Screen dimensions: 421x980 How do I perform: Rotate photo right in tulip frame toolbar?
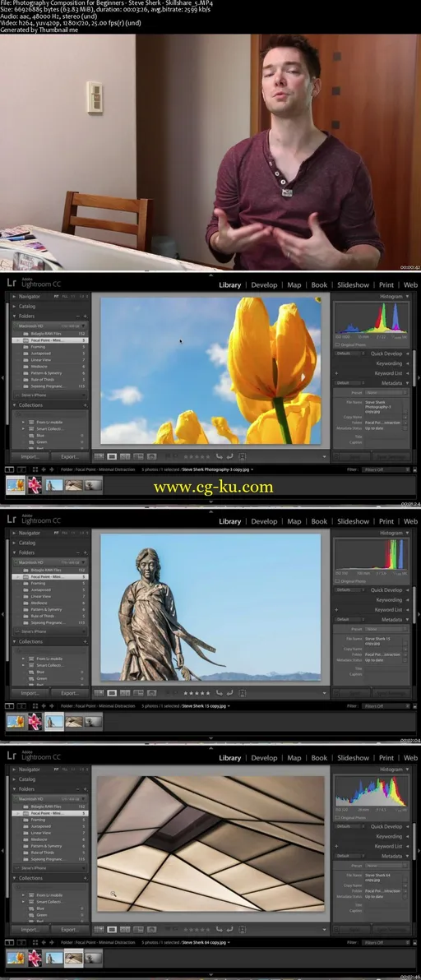229,457
